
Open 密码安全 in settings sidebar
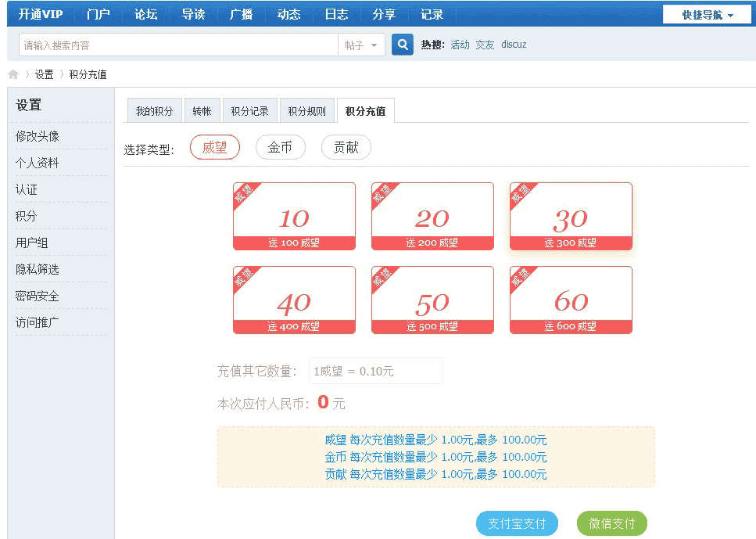[x=38, y=296]
